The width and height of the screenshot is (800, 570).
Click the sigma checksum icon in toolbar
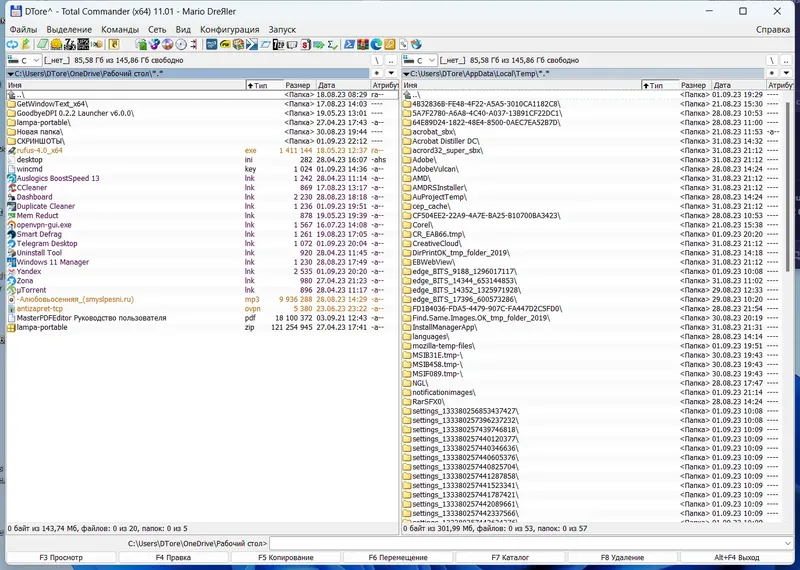click(332, 44)
